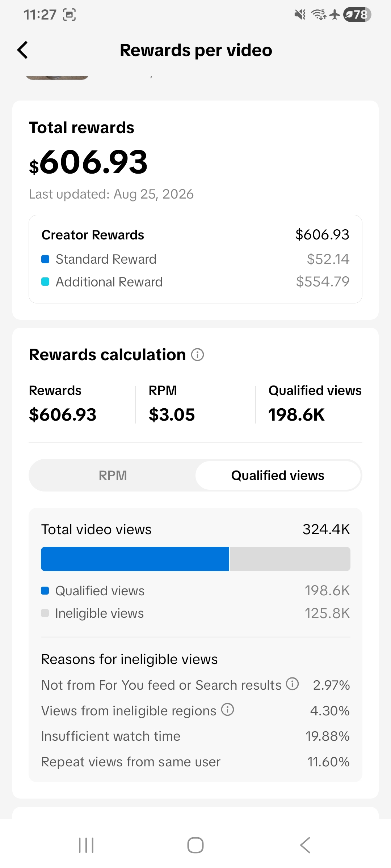The image size is (391, 868).
Task: Switch to the RPM tab
Action: [x=113, y=475]
